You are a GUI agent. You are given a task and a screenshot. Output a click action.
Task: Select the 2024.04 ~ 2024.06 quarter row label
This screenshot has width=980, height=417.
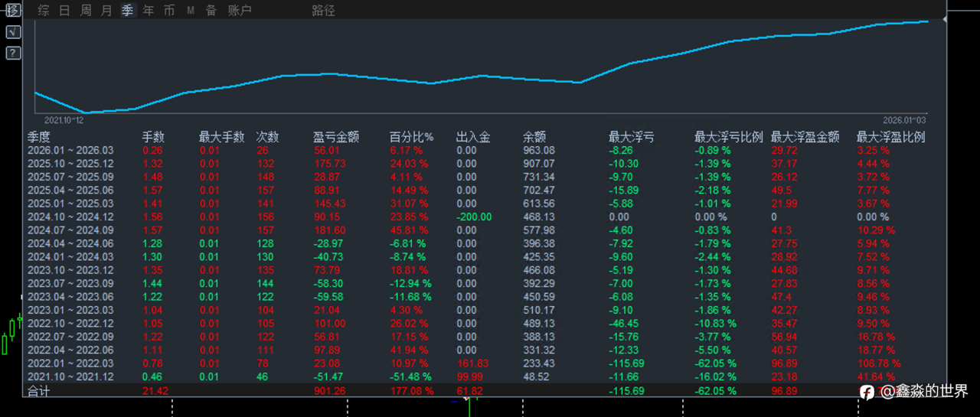(x=70, y=243)
